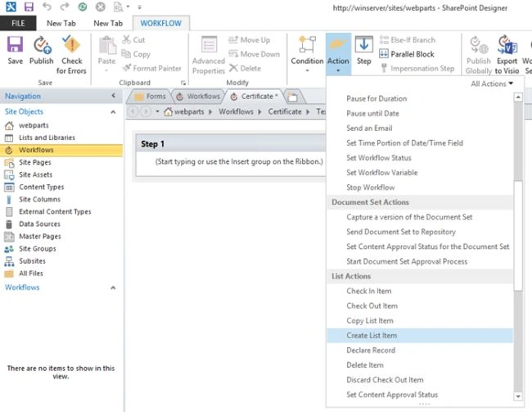Switch to the Forms document tab
This screenshot has height=412, width=532.
coord(151,97)
